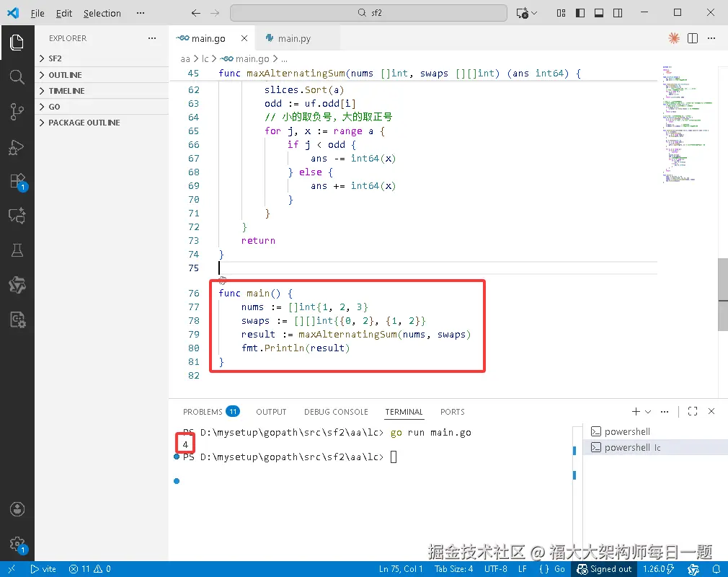Change Tab Size: 4 setting
Viewport: 728px width, 577px height.
[453, 568]
